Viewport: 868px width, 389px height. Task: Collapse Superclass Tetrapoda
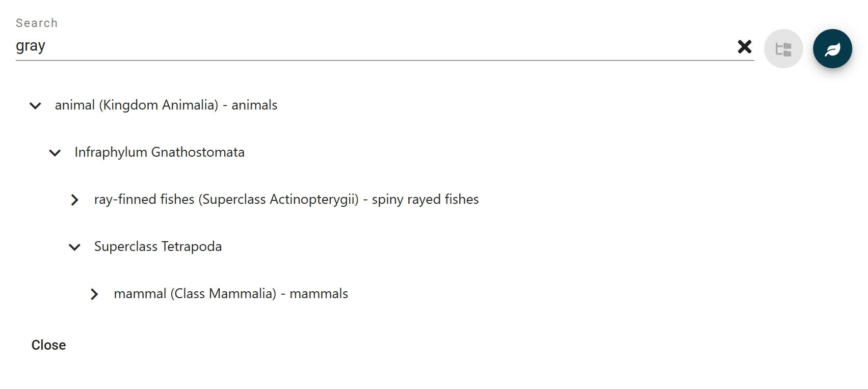75,247
